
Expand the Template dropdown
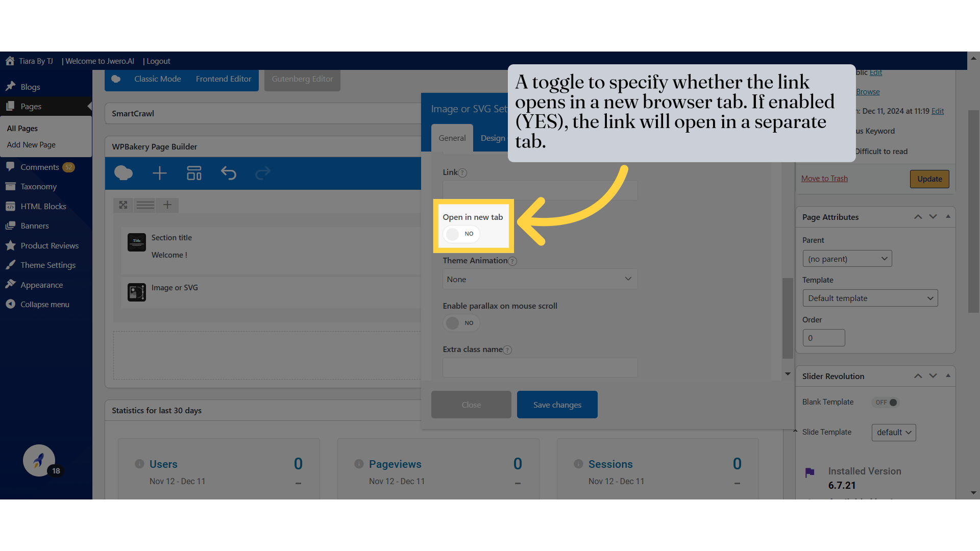[870, 298]
